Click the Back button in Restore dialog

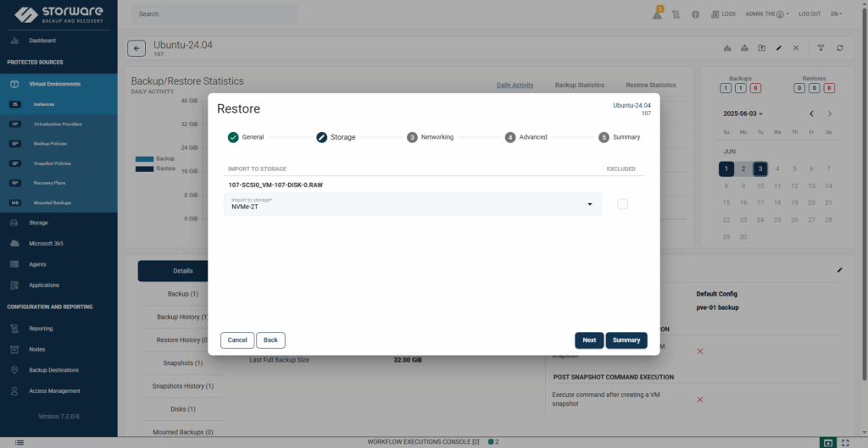(270, 340)
